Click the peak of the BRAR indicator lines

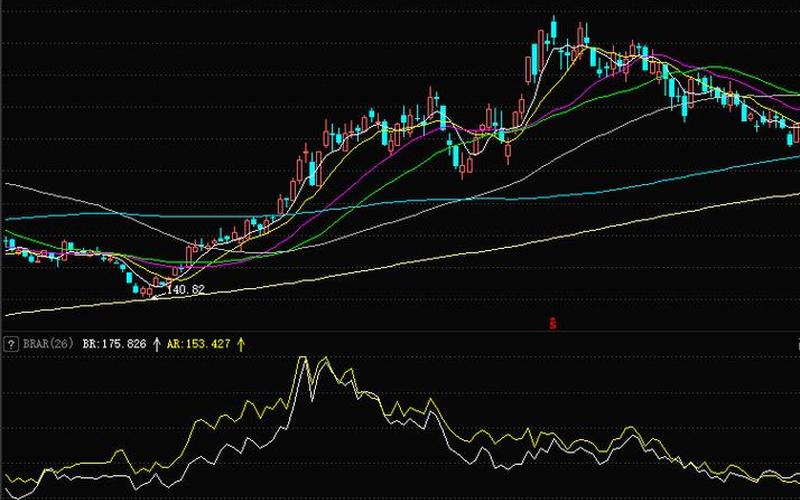pyautogui.click(x=302, y=360)
